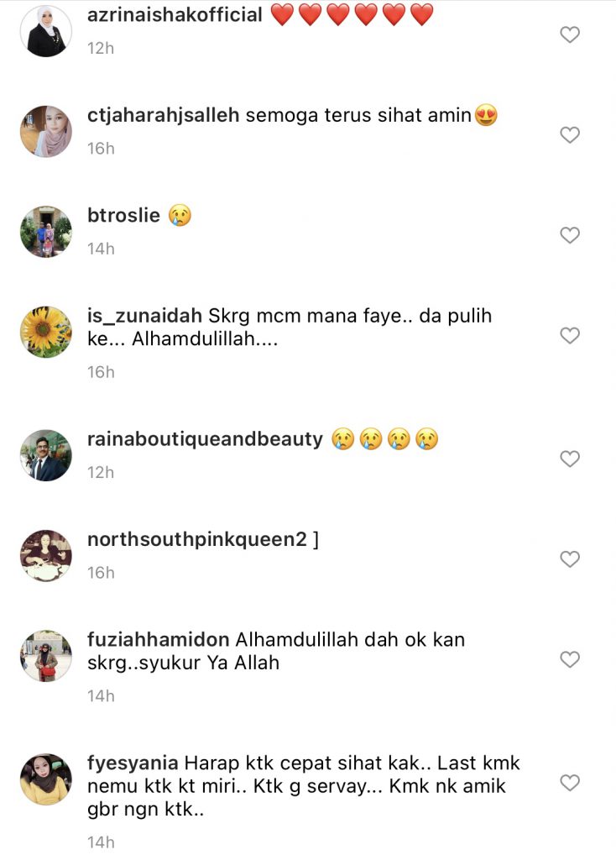Open azrinaishakofficial username link
The image size is (616, 860).
click(175, 15)
